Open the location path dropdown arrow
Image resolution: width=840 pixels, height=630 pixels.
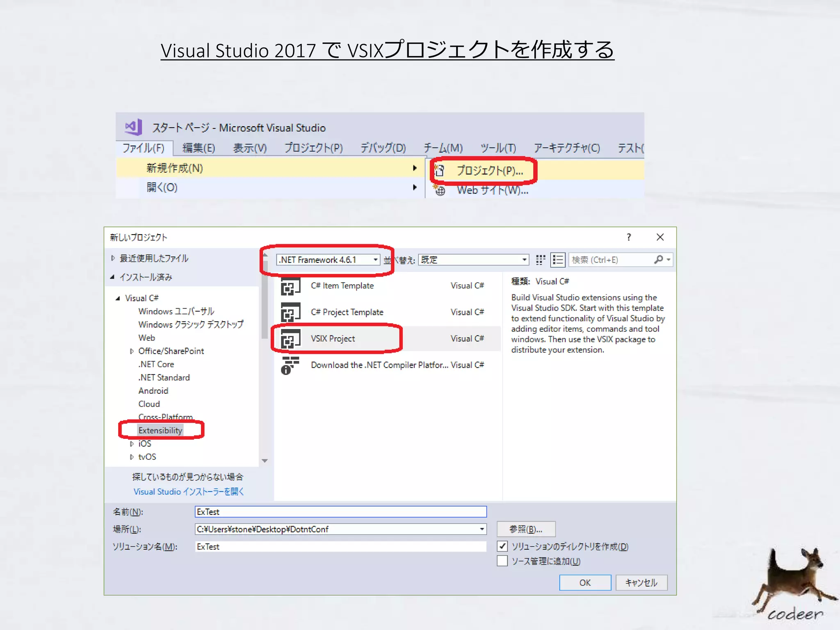(x=482, y=529)
